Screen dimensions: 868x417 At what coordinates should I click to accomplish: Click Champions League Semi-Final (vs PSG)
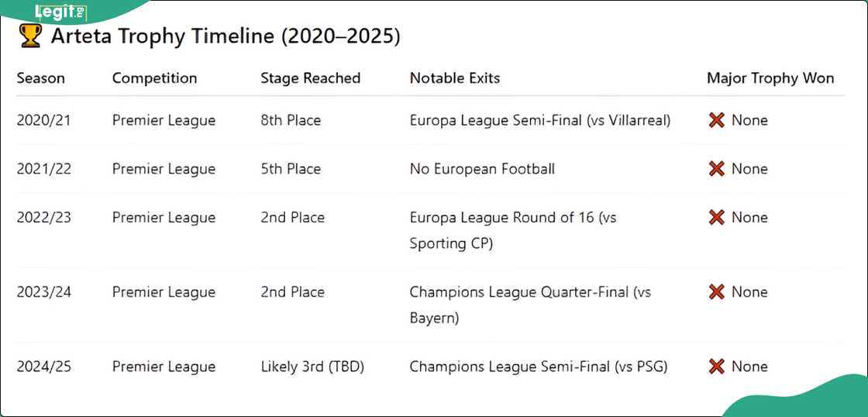[539, 367]
